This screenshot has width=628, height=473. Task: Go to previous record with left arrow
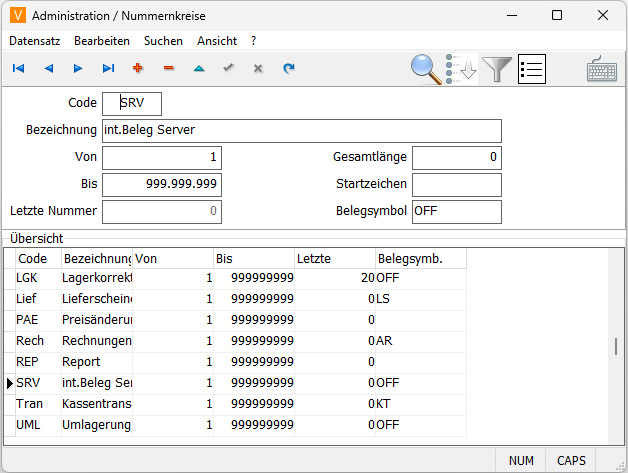pos(48,68)
